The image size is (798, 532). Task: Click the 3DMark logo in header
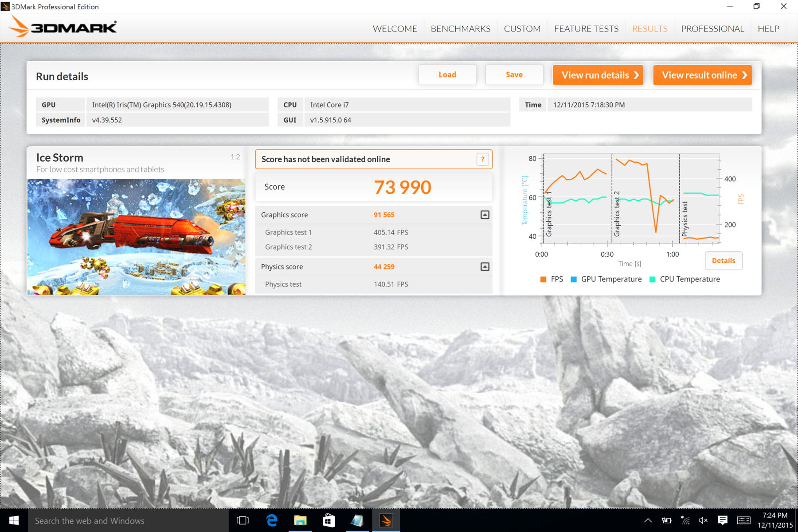tap(63, 27)
